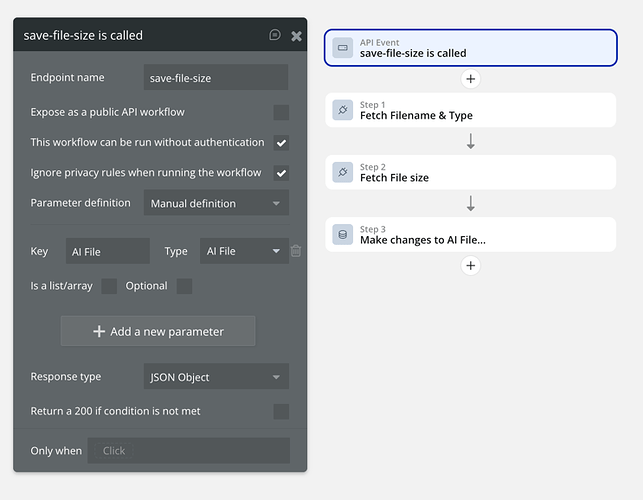Open the Parameter definition dropdown
The height and width of the screenshot is (500, 643).
(x=216, y=203)
